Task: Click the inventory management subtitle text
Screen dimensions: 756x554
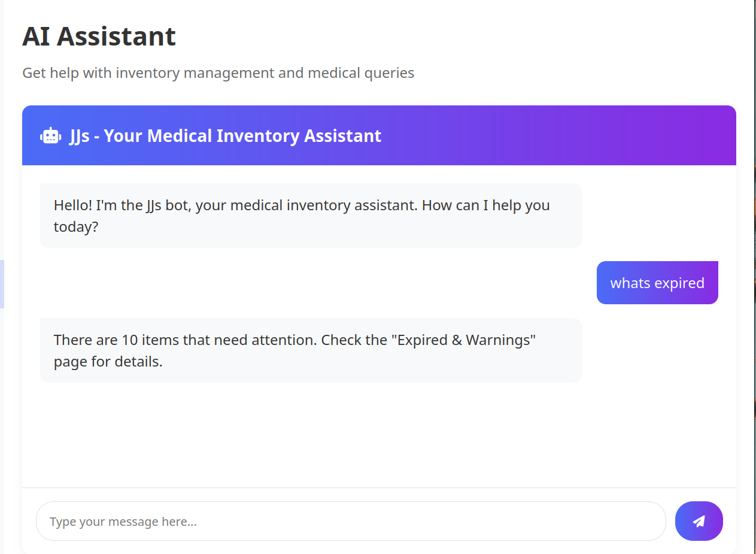Action: coord(218,72)
